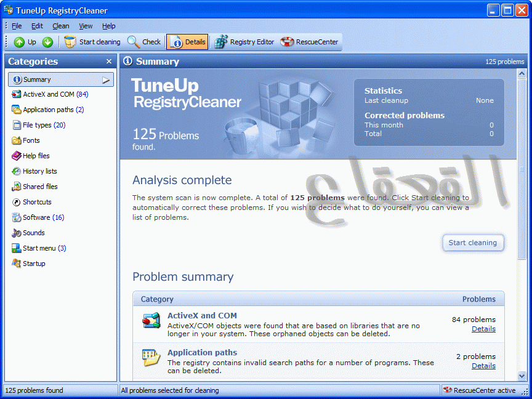
Task: Select the File types category icon
Action: 17,125
